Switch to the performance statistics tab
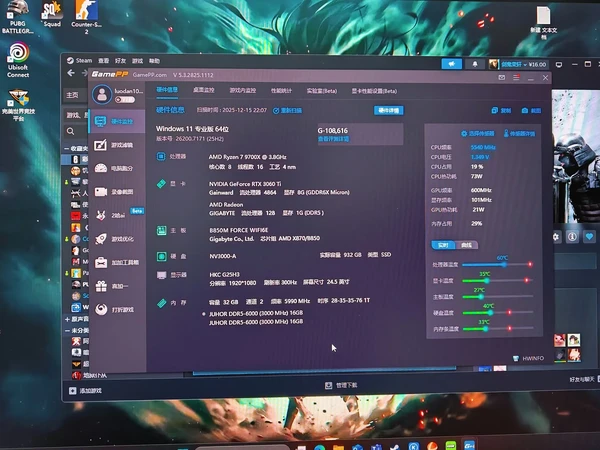The height and width of the screenshot is (450, 600). [281, 91]
